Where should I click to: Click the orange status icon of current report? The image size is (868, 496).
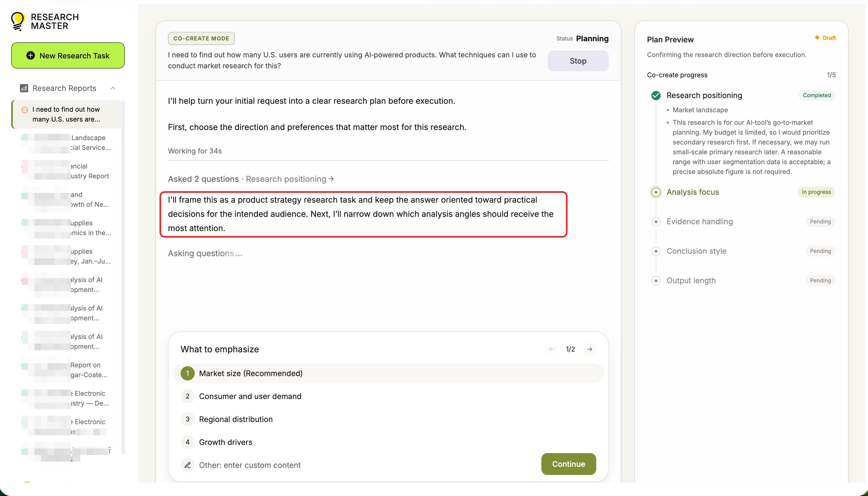tap(25, 110)
